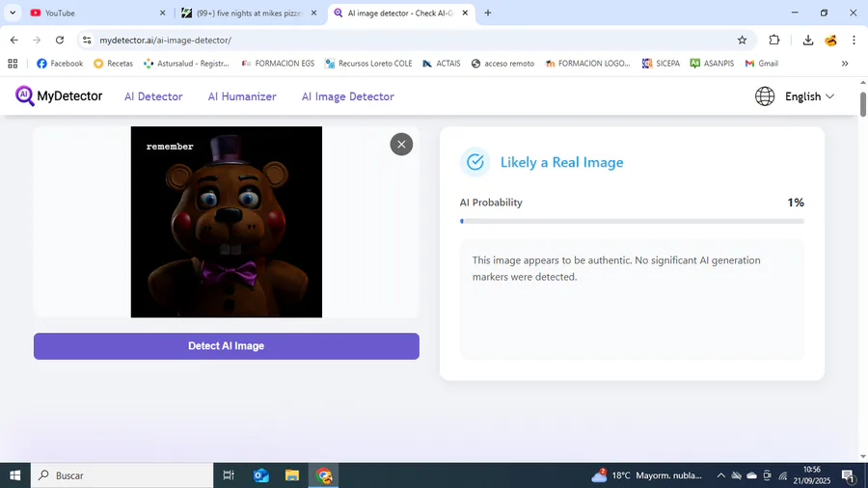Go back to the previous page
Screen dimensions: 868x488
click(14, 40)
